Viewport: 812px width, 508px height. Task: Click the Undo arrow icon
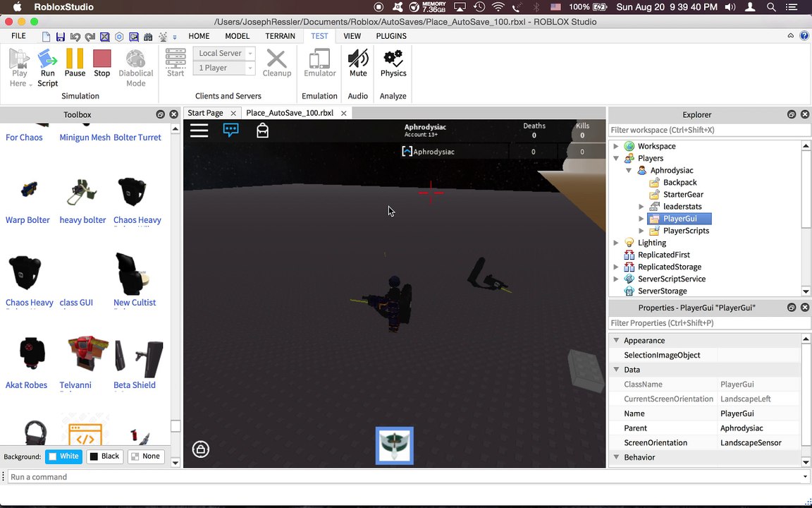[75, 36]
